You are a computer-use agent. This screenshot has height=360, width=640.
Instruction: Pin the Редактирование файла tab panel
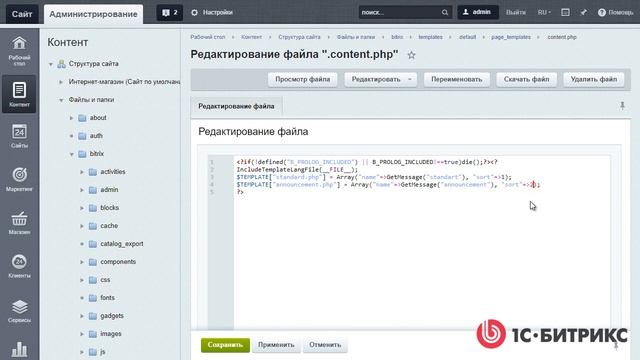coord(622,106)
